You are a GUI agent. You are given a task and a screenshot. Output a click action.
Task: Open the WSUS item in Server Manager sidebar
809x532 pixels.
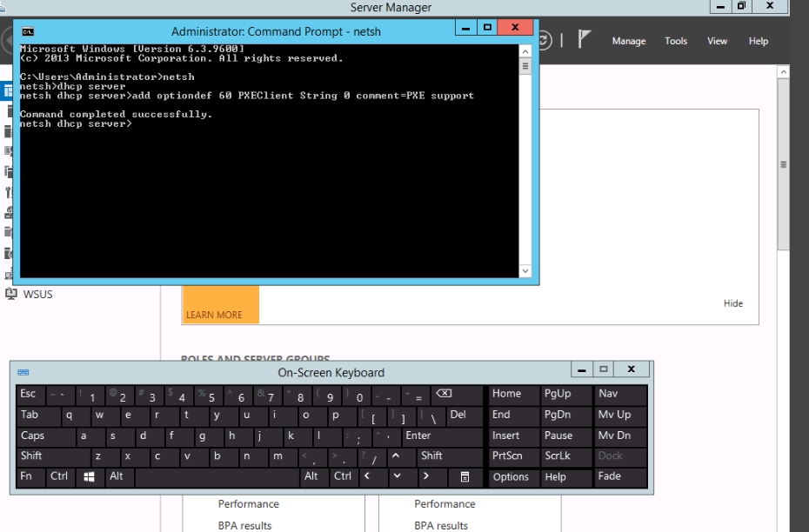coord(29,295)
